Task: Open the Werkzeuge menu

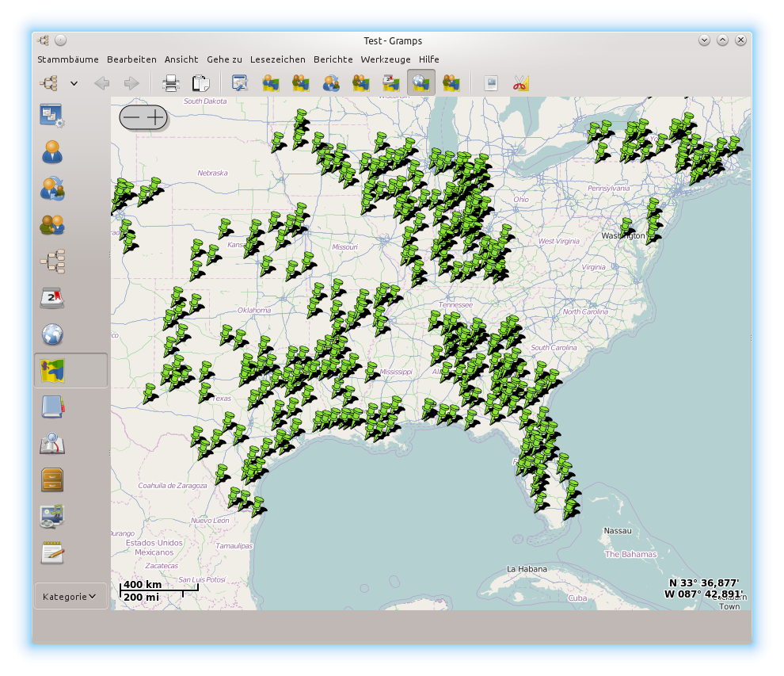Action: (x=386, y=59)
